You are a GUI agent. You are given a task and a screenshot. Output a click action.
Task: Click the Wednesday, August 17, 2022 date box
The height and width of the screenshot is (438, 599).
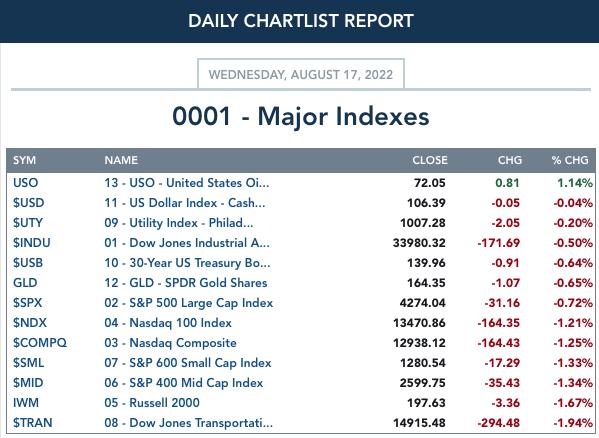click(x=301, y=74)
